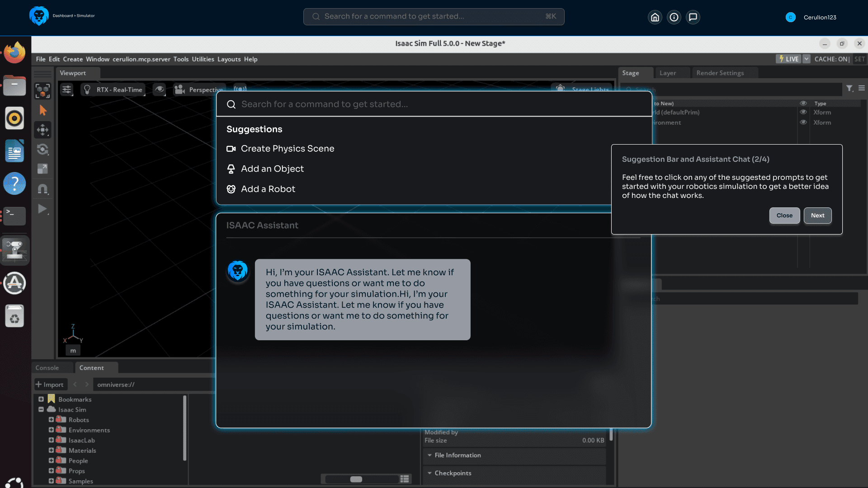868x488 pixels.
Task: Open the Utilities menu
Action: 203,59
